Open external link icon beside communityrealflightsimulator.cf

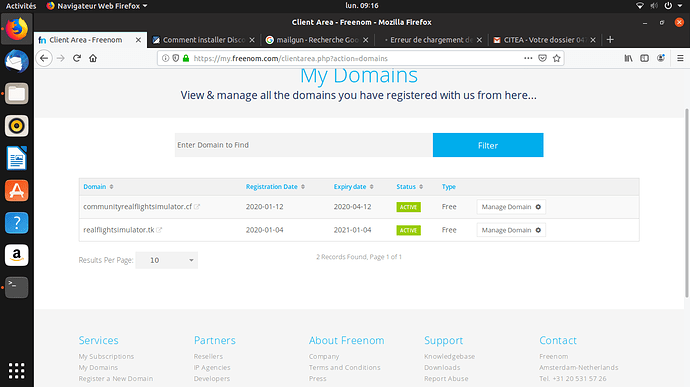tap(197, 206)
